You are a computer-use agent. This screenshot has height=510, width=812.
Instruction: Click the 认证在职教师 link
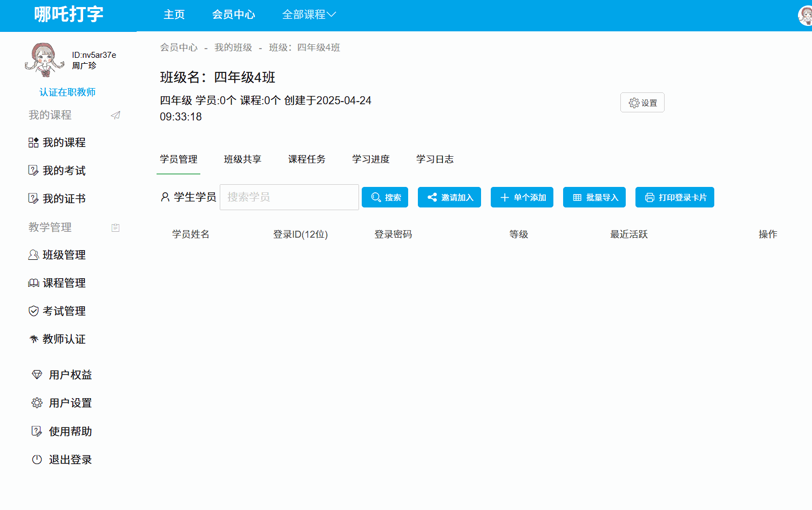point(67,92)
